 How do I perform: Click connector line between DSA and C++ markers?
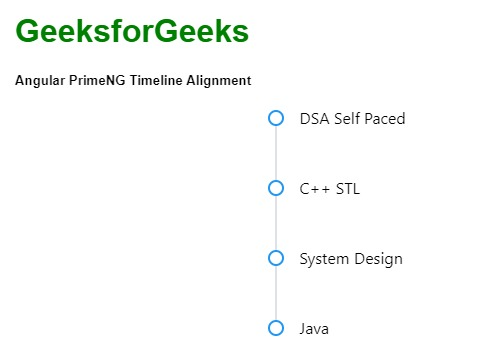[x=276, y=153]
